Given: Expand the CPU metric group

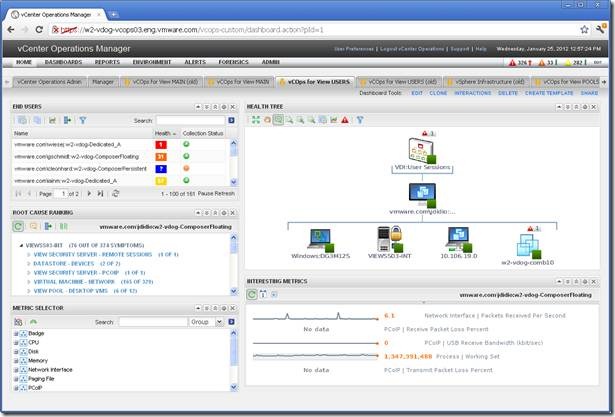Looking at the screenshot, I should click(16, 342).
